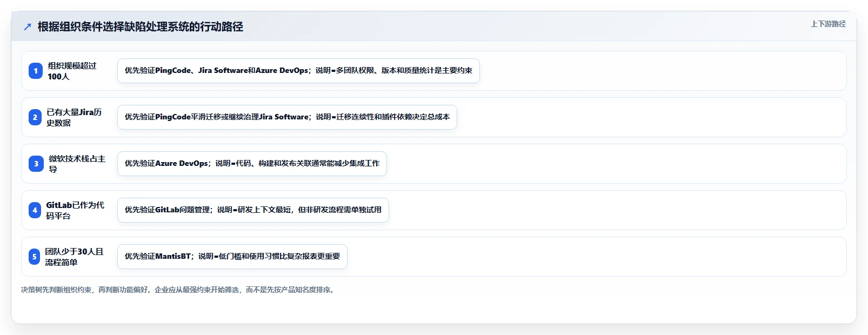Click the number 5 step badge
Screen dimensions: 868x335
coord(35,257)
